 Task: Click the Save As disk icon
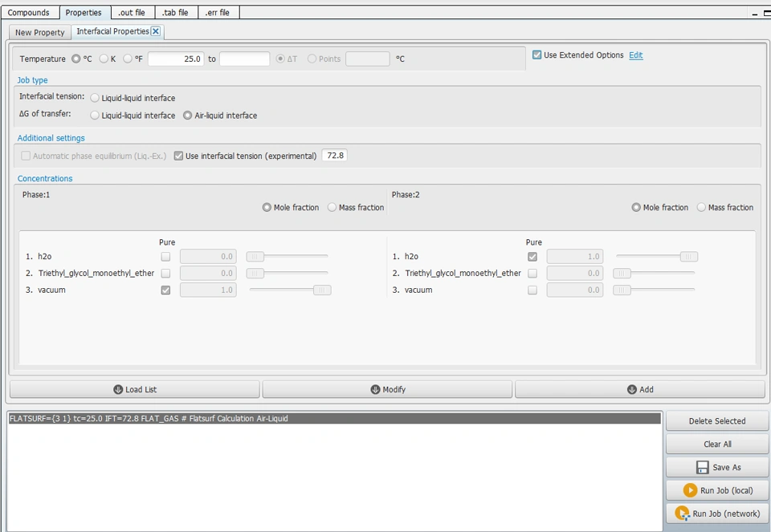click(x=703, y=467)
